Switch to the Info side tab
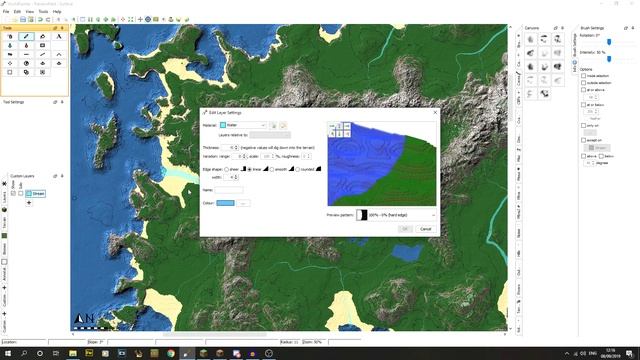The height and width of the screenshot is (360, 640). [575, 67]
